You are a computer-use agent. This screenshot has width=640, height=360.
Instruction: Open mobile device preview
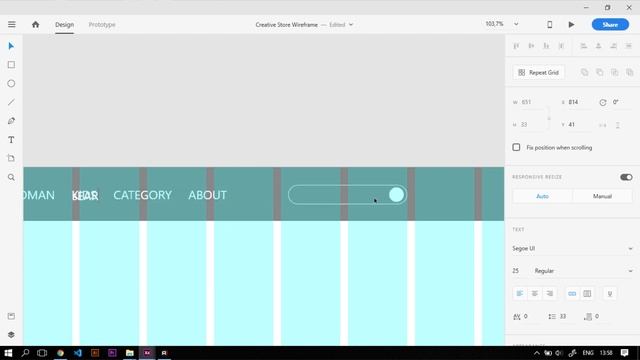550,25
